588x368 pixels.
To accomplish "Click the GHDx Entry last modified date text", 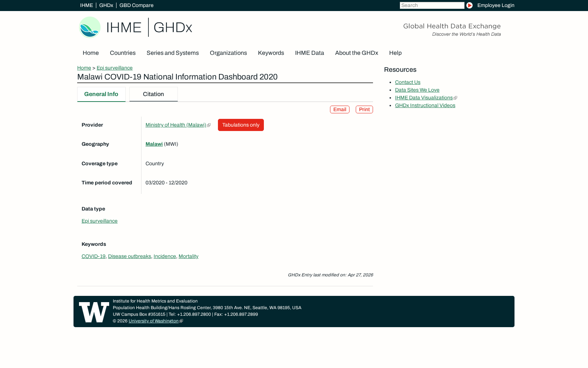I will pyautogui.click(x=330, y=275).
